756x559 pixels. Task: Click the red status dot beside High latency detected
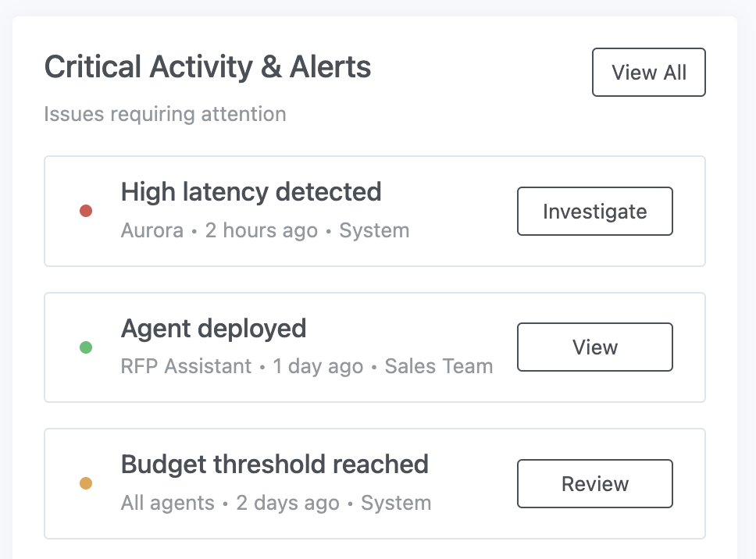point(86,211)
